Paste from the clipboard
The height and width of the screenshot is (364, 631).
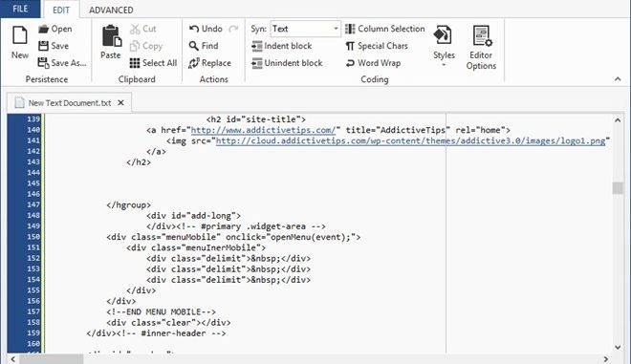click(x=111, y=43)
